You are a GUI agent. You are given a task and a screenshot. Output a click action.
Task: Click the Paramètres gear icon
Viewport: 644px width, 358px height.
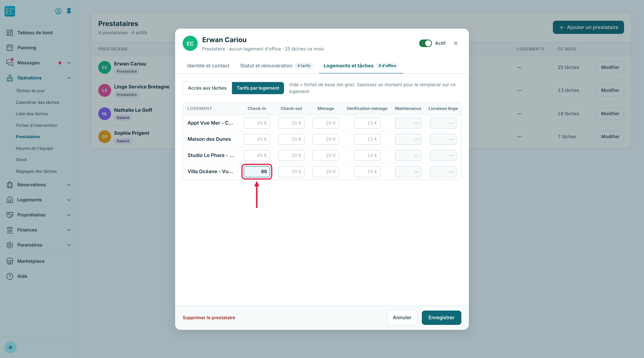pyautogui.click(x=10, y=245)
